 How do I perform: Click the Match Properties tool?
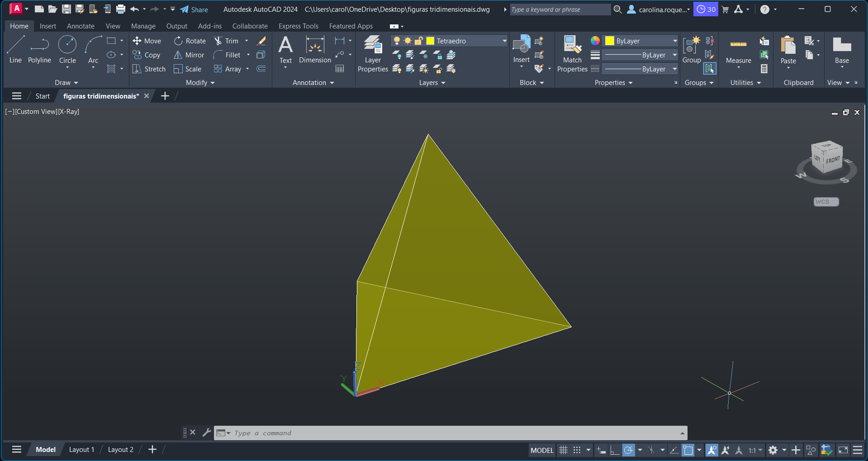pyautogui.click(x=572, y=53)
